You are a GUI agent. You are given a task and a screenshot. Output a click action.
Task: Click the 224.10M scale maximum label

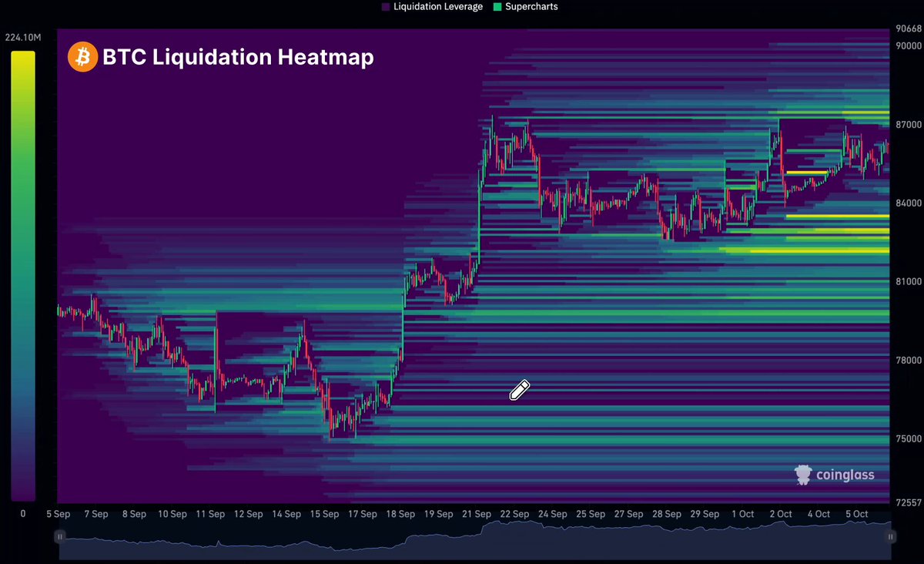pyautogui.click(x=22, y=37)
